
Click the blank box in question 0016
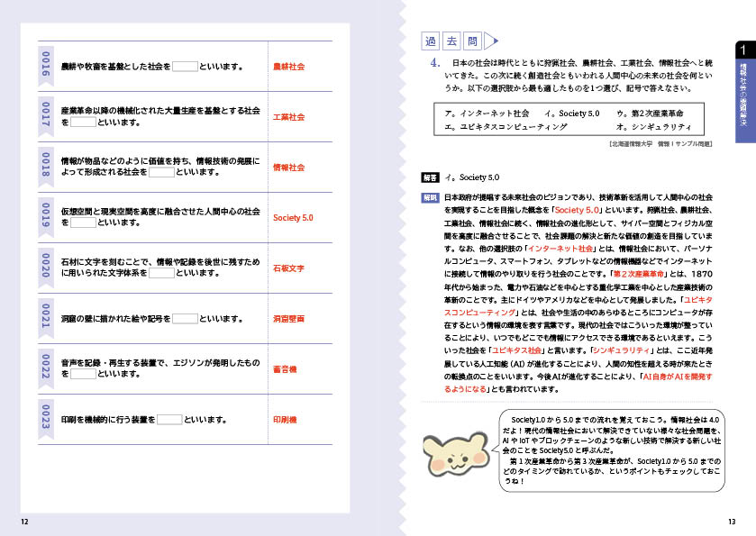(x=185, y=67)
